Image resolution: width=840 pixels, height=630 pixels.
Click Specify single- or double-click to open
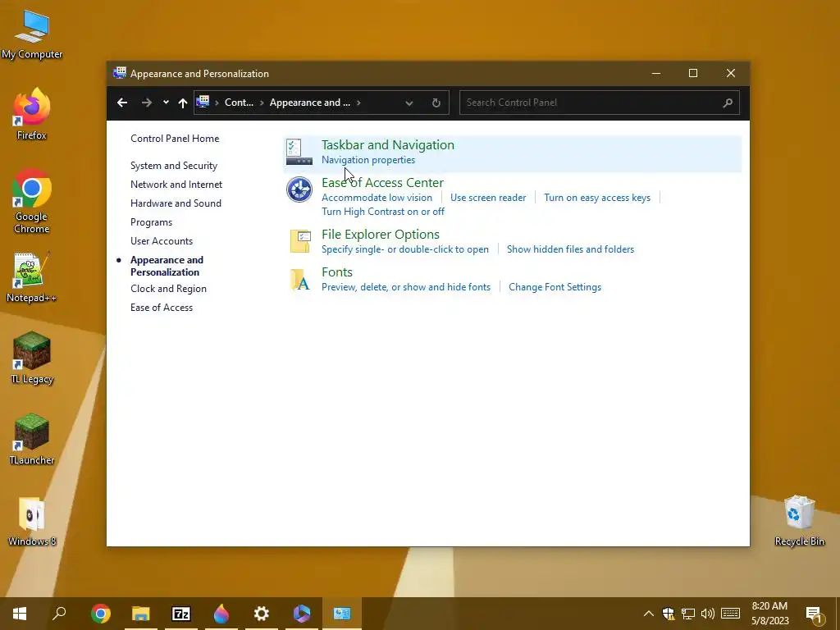405,249
